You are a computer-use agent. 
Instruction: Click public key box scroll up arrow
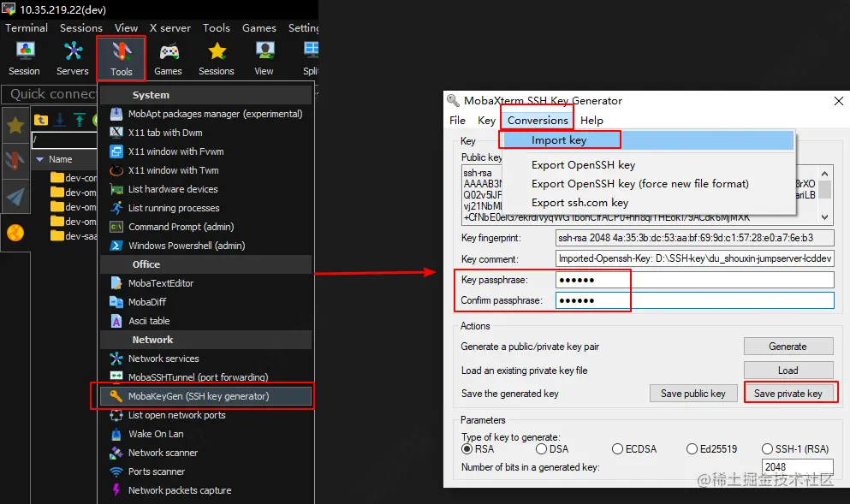824,174
